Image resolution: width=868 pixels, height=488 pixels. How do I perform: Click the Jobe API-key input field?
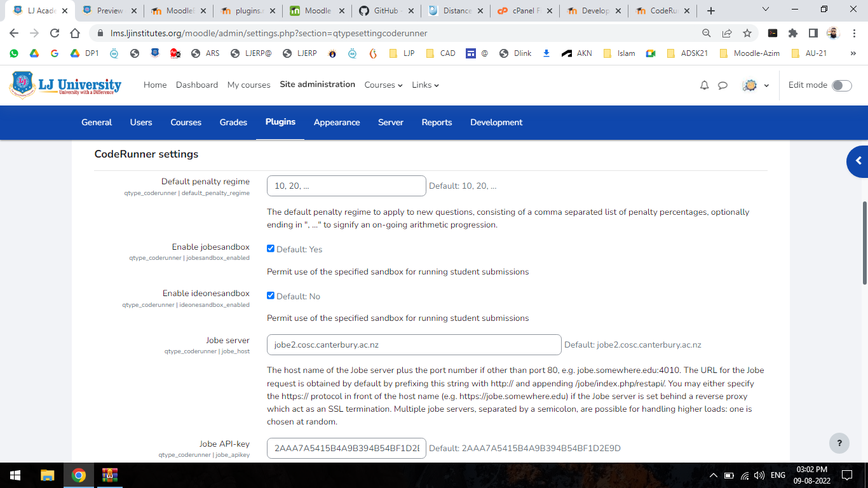(x=346, y=448)
